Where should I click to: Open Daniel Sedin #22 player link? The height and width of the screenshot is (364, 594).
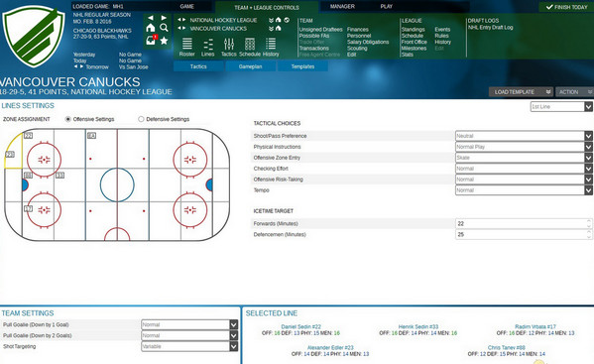[x=300, y=327]
